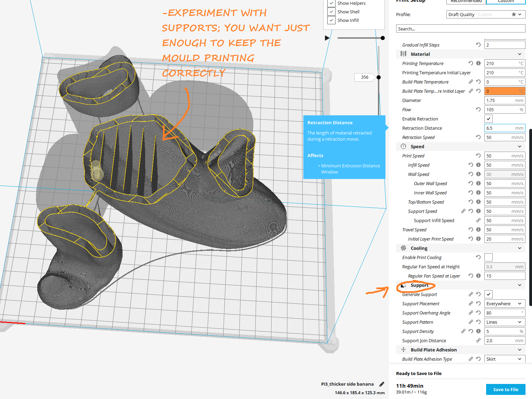The image size is (532, 399).
Task: Reset the Support Overhang Angle setting
Action: click(478, 313)
